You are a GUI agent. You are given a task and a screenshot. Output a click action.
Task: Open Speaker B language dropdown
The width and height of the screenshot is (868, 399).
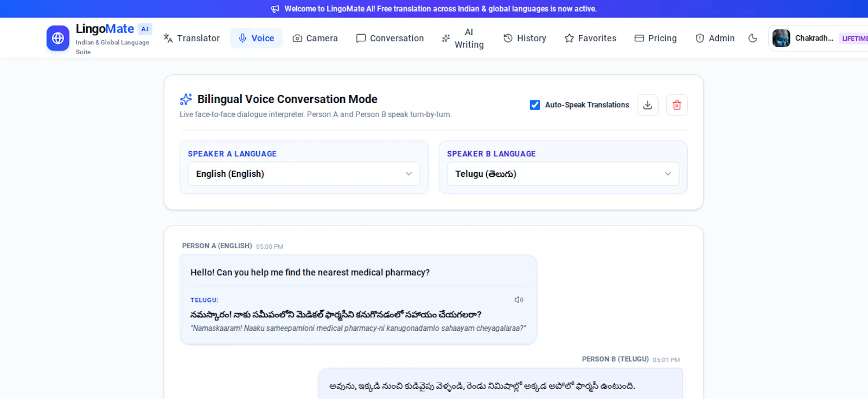pyautogui.click(x=563, y=173)
